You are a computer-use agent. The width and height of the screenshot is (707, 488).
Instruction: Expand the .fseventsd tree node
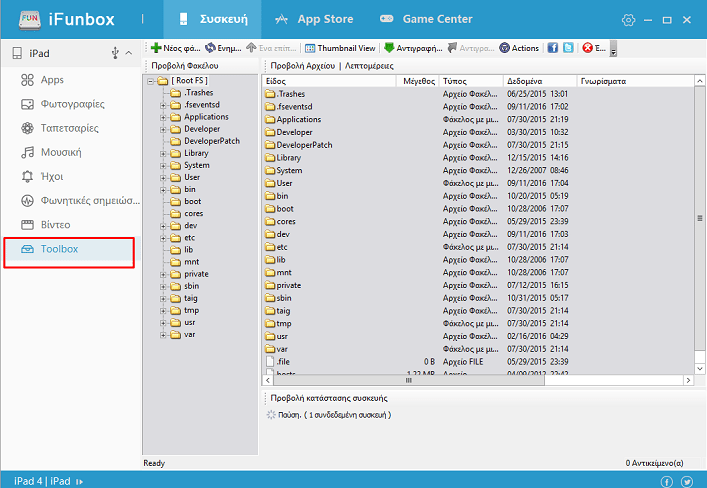point(163,106)
